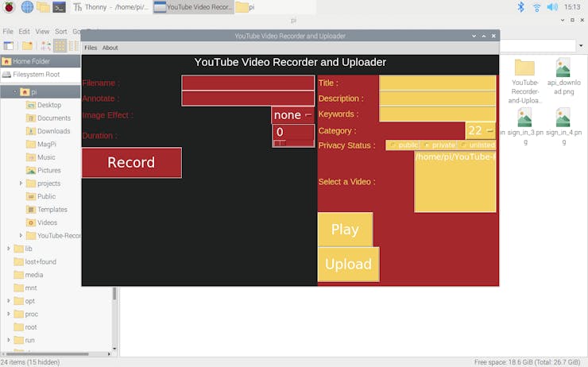Image resolution: width=588 pixels, height=367 pixels.
Task: Select the Public folder in the tree
Action: (41, 196)
